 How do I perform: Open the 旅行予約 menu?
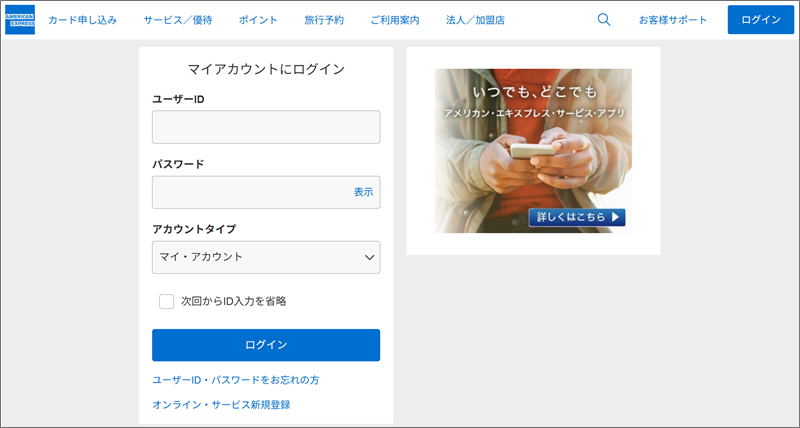click(324, 20)
